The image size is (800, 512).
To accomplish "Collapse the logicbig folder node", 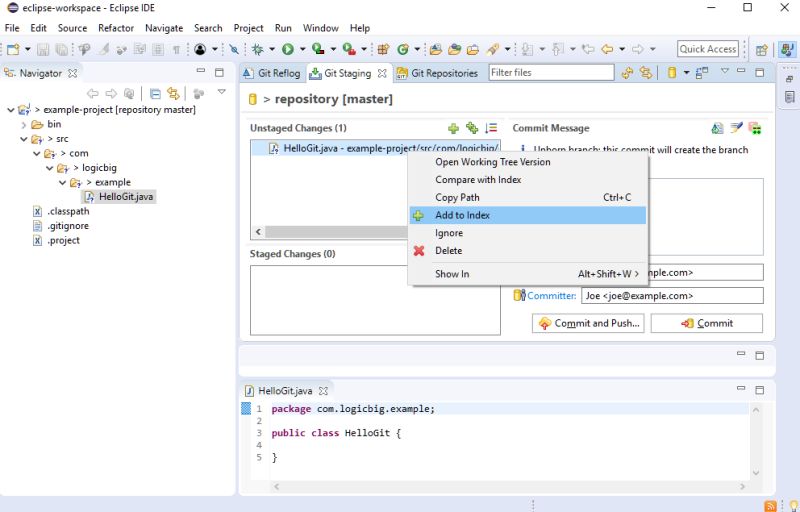I will (49, 168).
